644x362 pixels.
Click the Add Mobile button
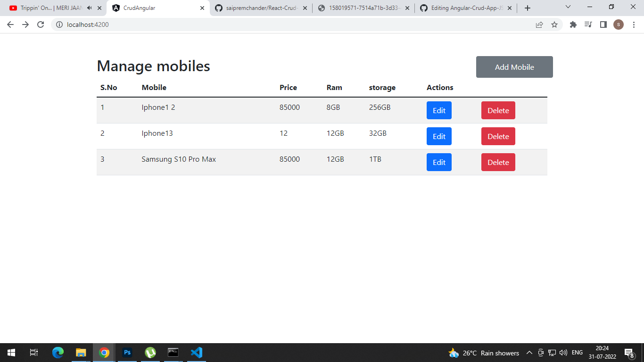coord(514,67)
